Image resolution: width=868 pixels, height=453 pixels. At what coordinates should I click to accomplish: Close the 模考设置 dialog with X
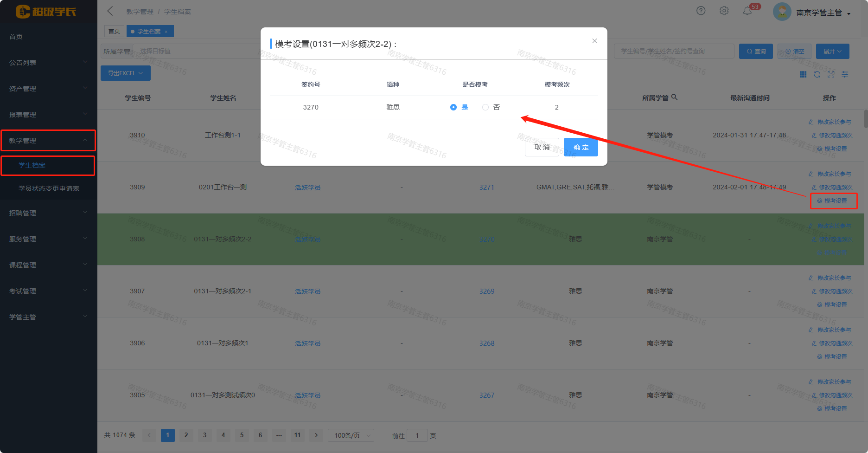[x=594, y=41]
